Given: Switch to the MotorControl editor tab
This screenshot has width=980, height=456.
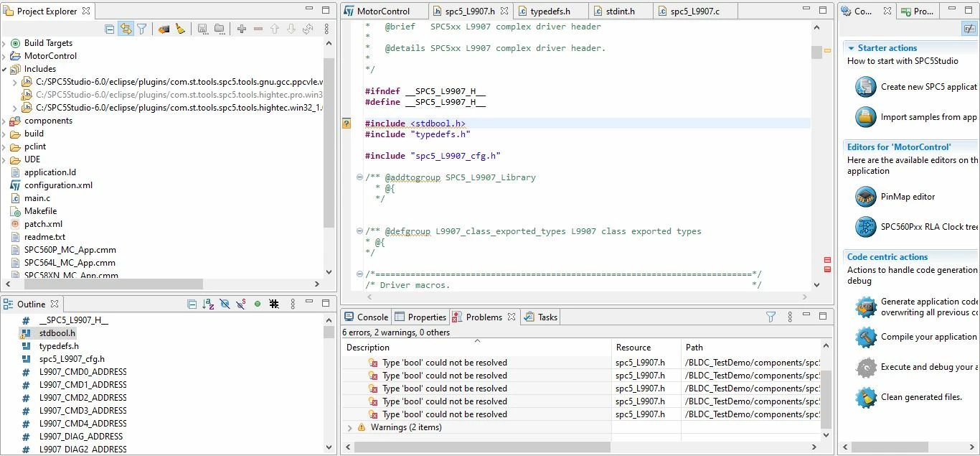Looking at the screenshot, I should point(383,11).
